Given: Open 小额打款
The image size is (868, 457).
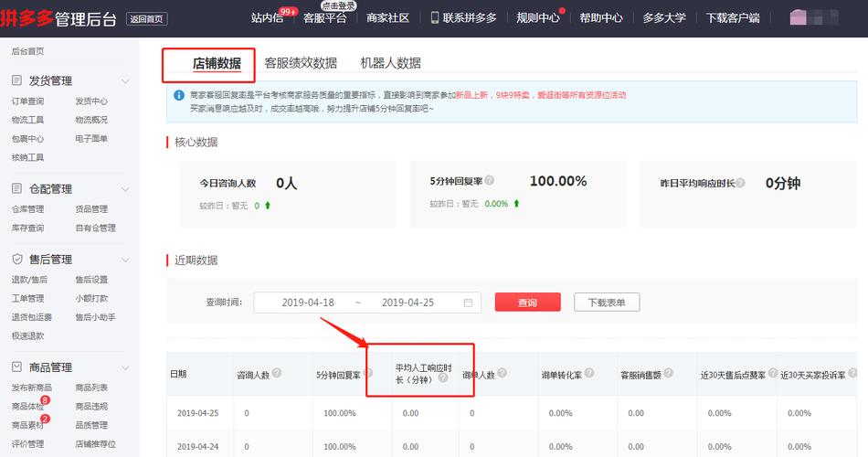Looking at the screenshot, I should 91,298.
